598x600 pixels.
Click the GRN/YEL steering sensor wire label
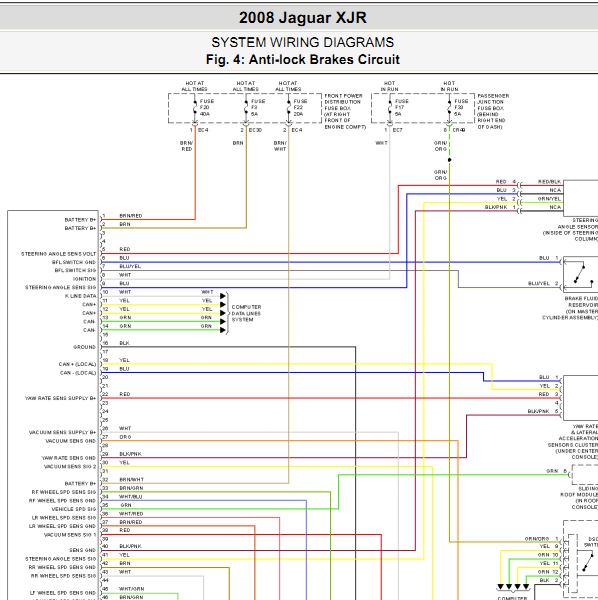(x=549, y=199)
